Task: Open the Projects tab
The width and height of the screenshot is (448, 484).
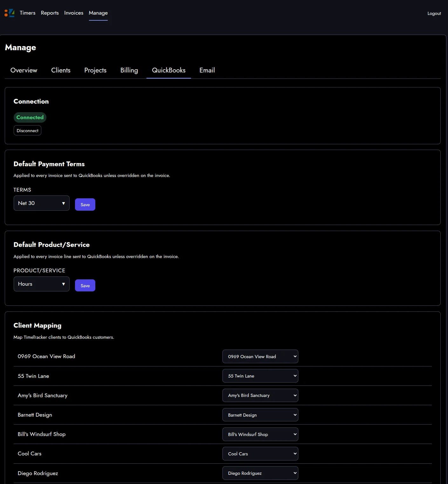Action: coord(95,70)
